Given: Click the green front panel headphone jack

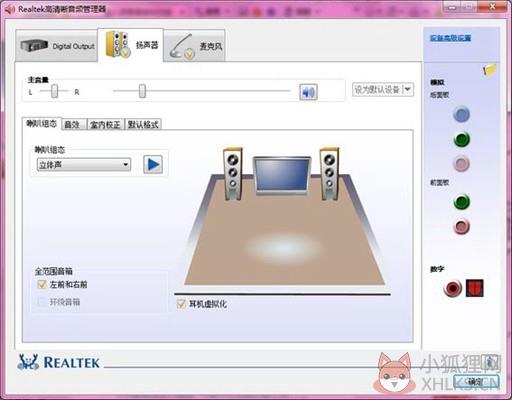Looking at the screenshot, I should click(462, 202).
